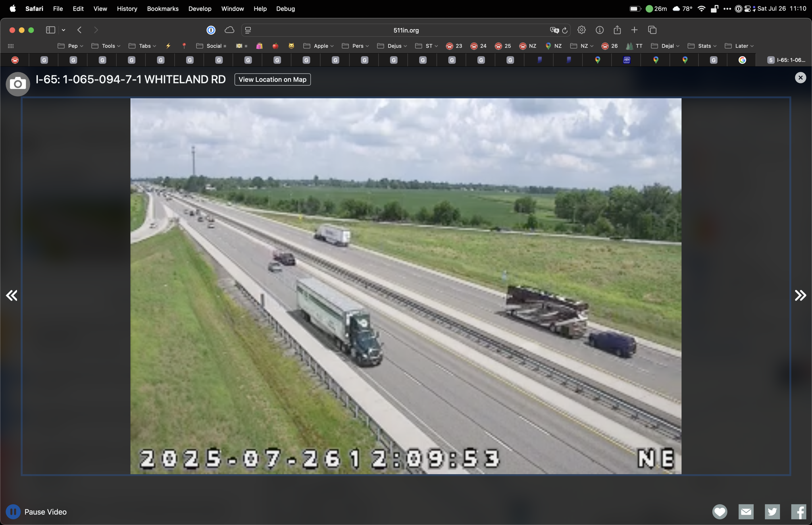Open the TT bookmark
This screenshot has height=525, width=812.
tap(634, 46)
